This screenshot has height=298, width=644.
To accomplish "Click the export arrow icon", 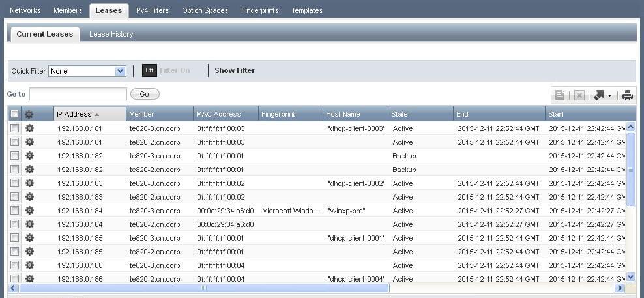I will coord(599,95).
